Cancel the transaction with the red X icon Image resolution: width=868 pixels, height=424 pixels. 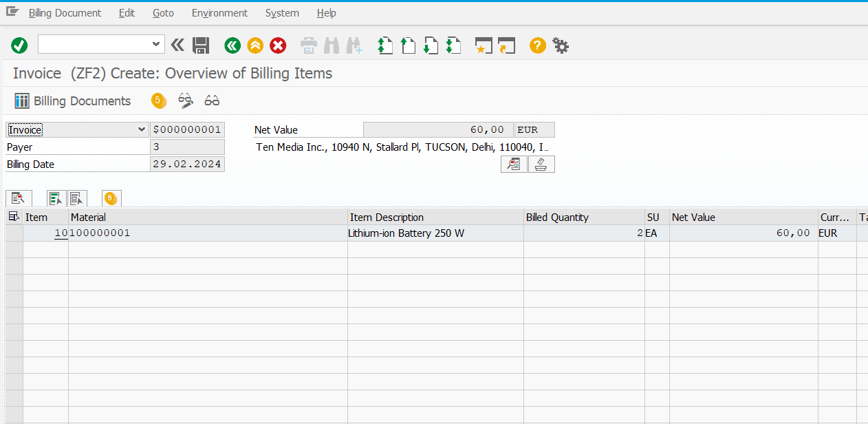click(x=277, y=45)
